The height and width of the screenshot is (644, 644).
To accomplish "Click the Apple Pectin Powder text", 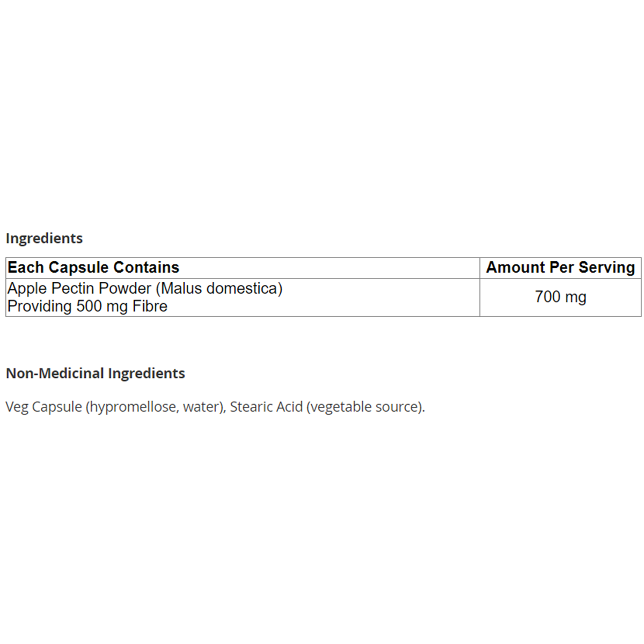I will point(79,288).
